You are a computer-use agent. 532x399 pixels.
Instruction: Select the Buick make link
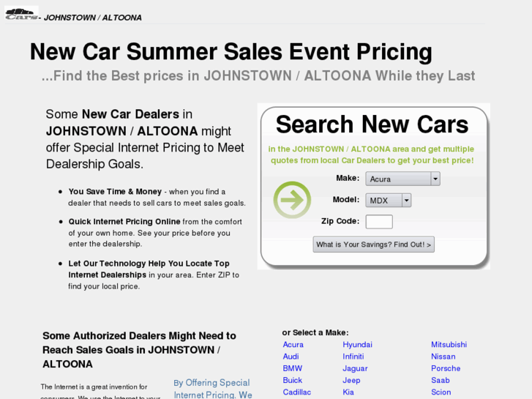pos(293,380)
